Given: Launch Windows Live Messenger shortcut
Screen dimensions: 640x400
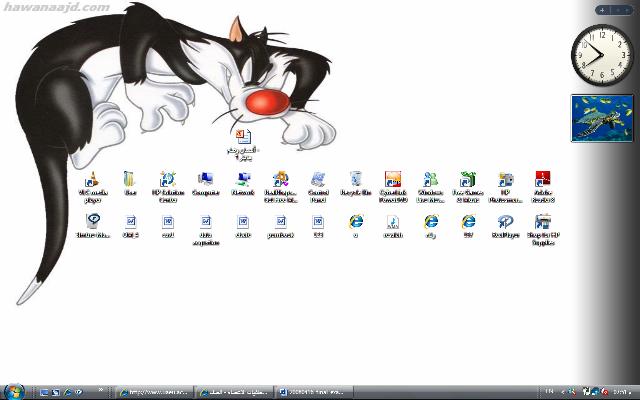Looking at the screenshot, I should pos(430,187).
